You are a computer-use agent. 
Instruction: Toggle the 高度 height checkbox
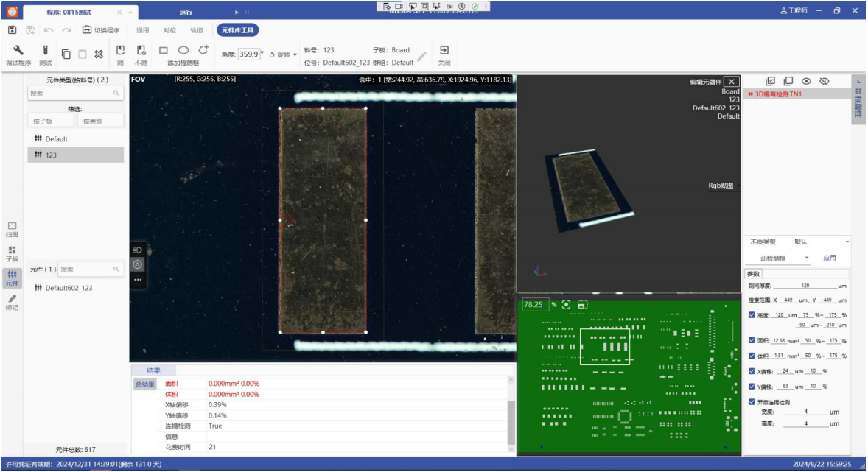(752, 315)
